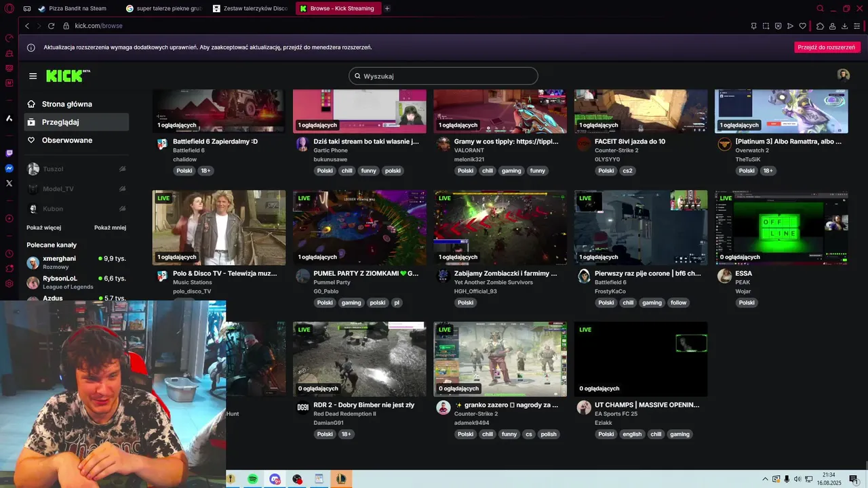This screenshot has height=488, width=868.
Task: Switch to super talerze piekne tab
Action: pos(164,9)
